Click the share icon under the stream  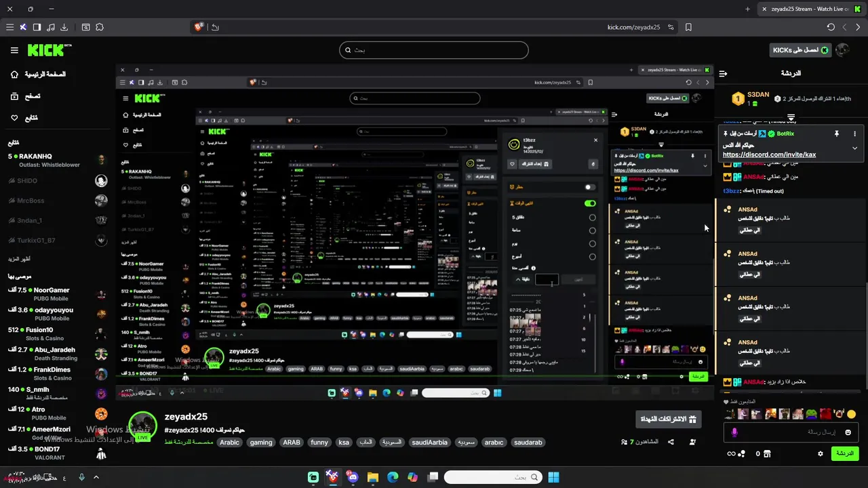tap(671, 442)
